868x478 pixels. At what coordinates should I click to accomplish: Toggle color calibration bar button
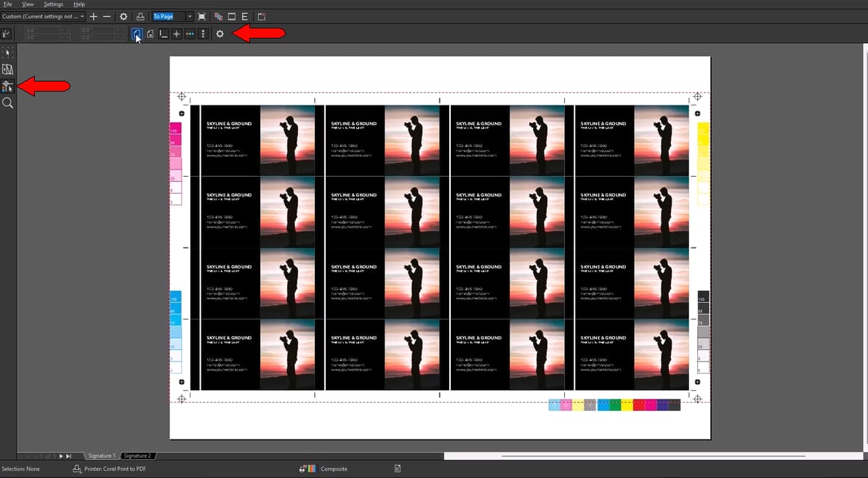pos(190,34)
